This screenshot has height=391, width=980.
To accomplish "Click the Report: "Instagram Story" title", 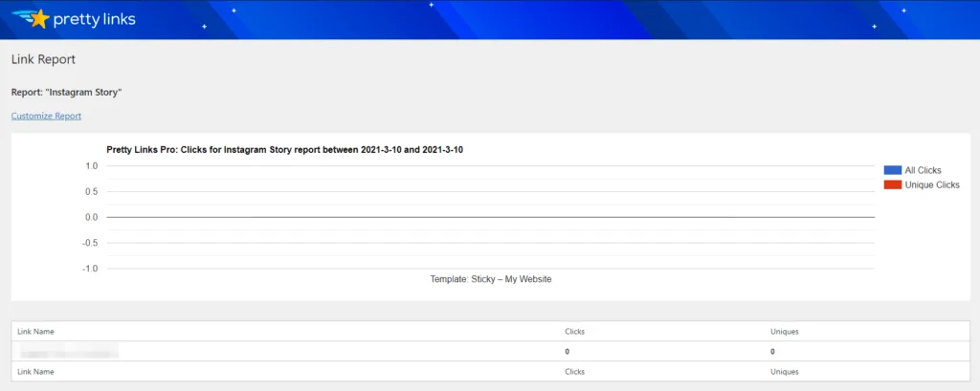I will coord(66,93).
